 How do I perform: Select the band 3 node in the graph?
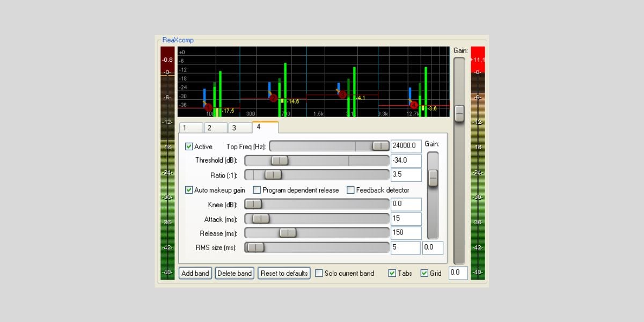[342, 95]
